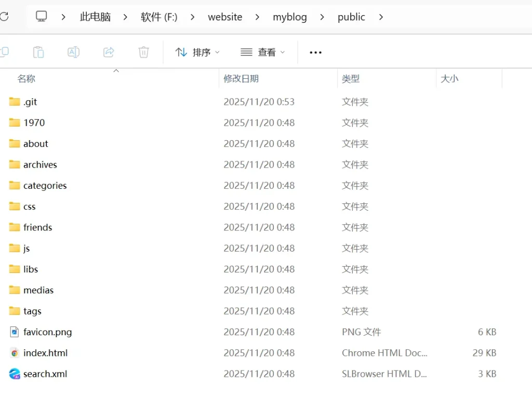The height and width of the screenshot is (398, 532).
Task: Open the three-dot more options menu
Action: point(315,52)
